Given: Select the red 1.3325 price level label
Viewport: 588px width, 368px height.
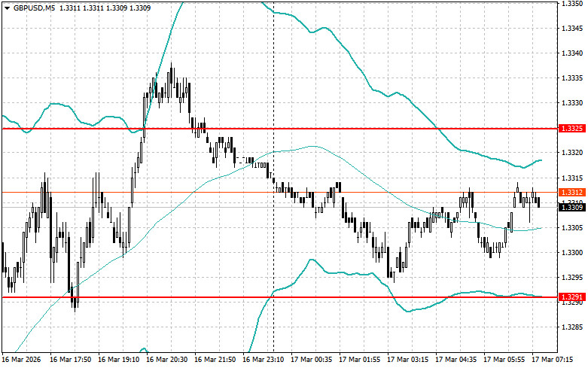Looking at the screenshot, I should tap(572, 129).
